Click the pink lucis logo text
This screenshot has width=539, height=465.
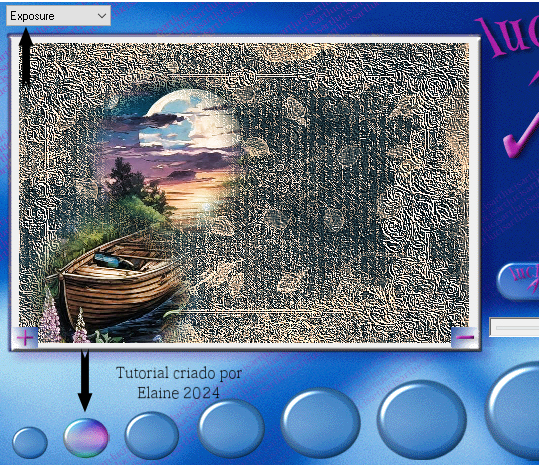[x=509, y=34]
